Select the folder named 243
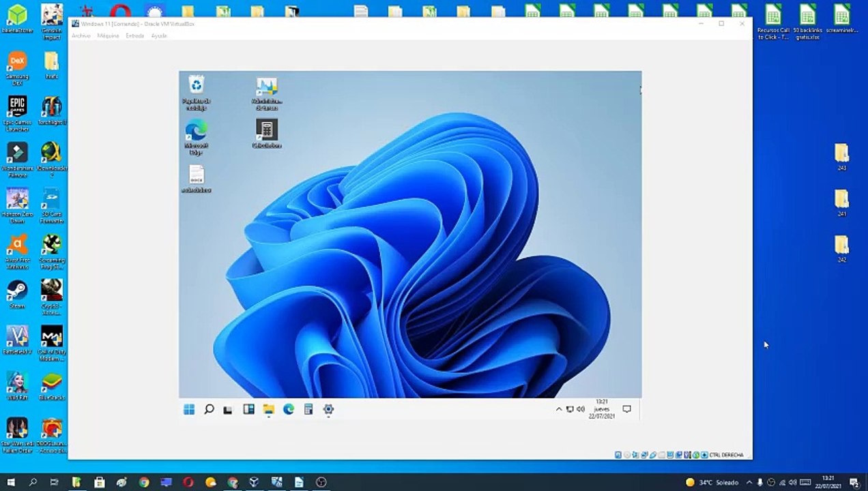Screen dimensions: 868x491 coord(841,157)
